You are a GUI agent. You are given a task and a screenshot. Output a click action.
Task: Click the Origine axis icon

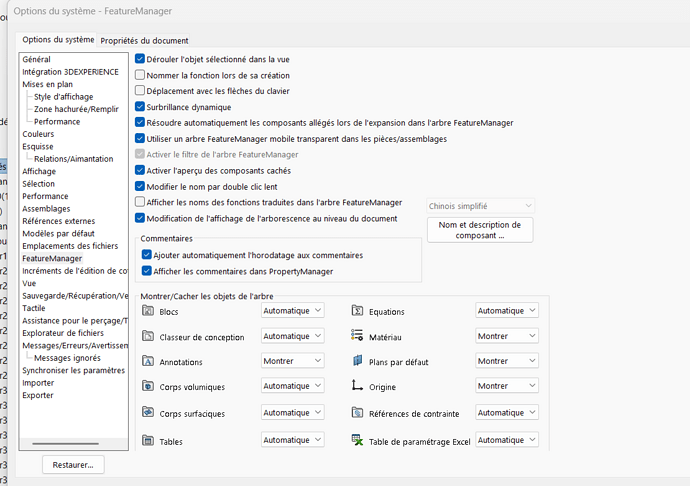click(x=357, y=386)
